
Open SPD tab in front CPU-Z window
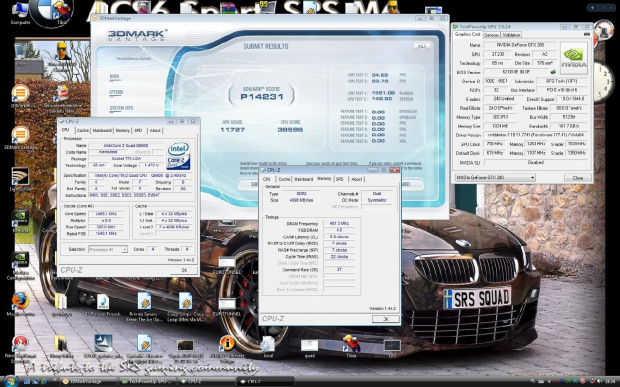[x=340, y=179]
